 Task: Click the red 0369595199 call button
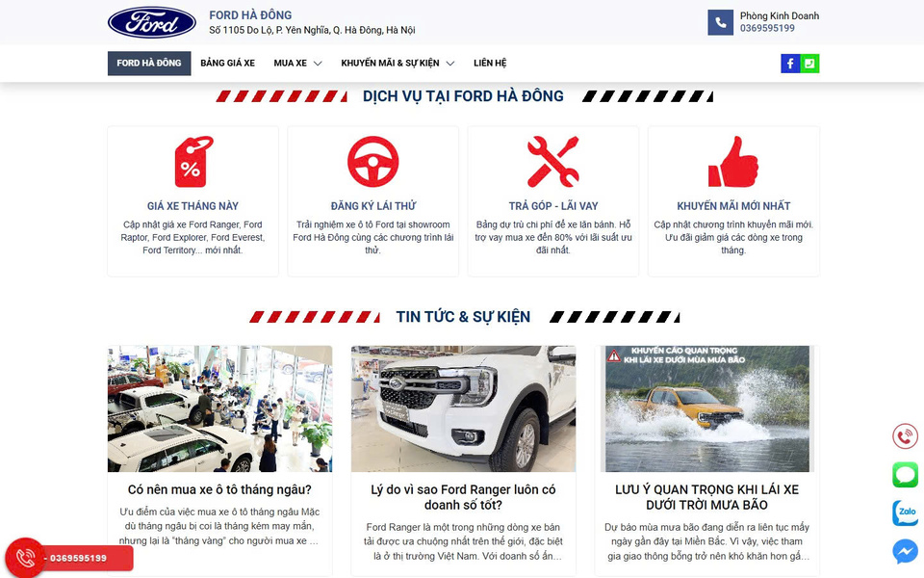click(x=69, y=558)
